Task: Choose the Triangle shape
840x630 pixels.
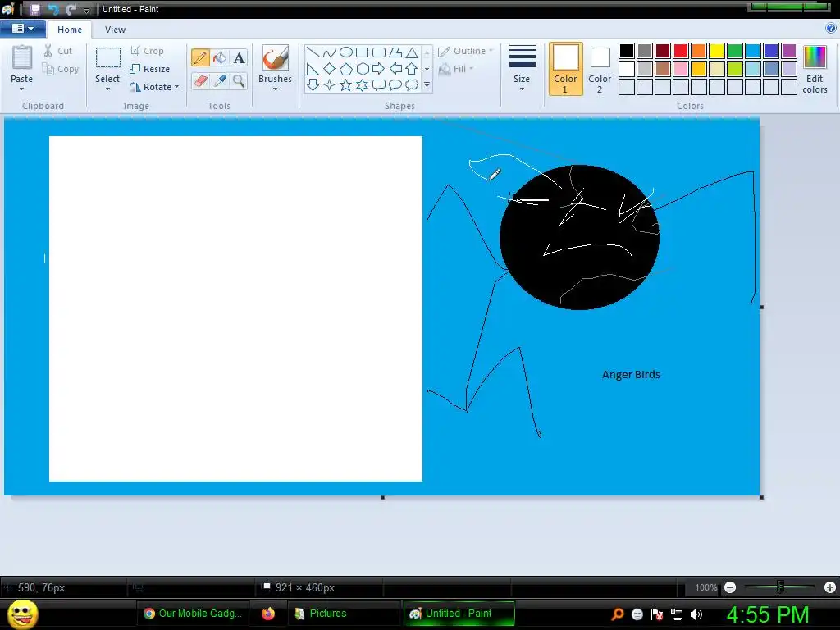Action: click(x=412, y=52)
